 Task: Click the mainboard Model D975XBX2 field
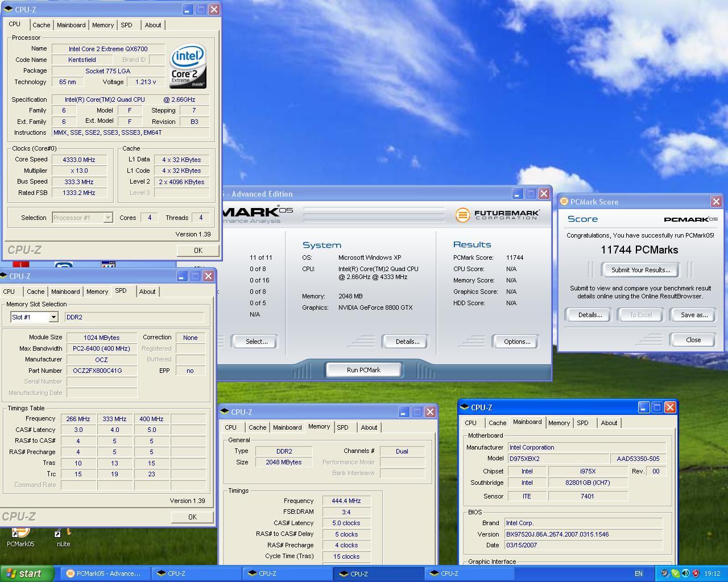pyautogui.click(x=558, y=459)
